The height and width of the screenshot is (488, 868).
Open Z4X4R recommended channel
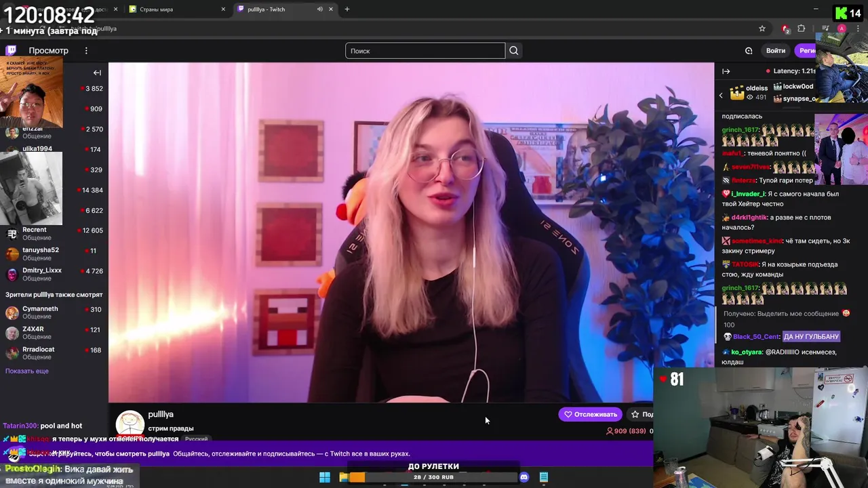pos(54,333)
